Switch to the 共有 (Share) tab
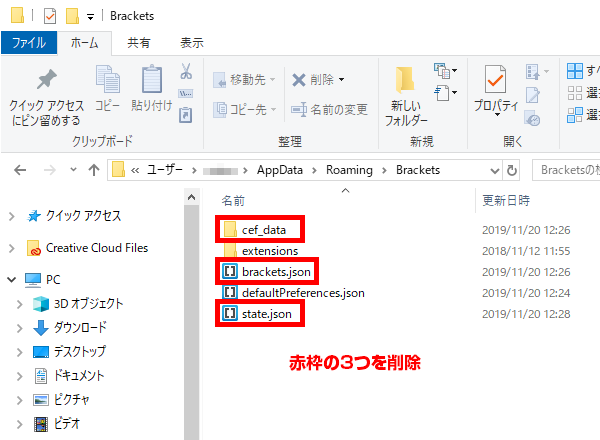600x440 pixels. pyautogui.click(x=139, y=43)
